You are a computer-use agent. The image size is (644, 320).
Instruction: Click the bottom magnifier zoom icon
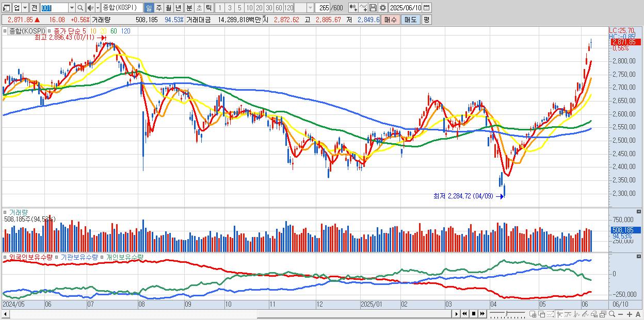point(611,314)
